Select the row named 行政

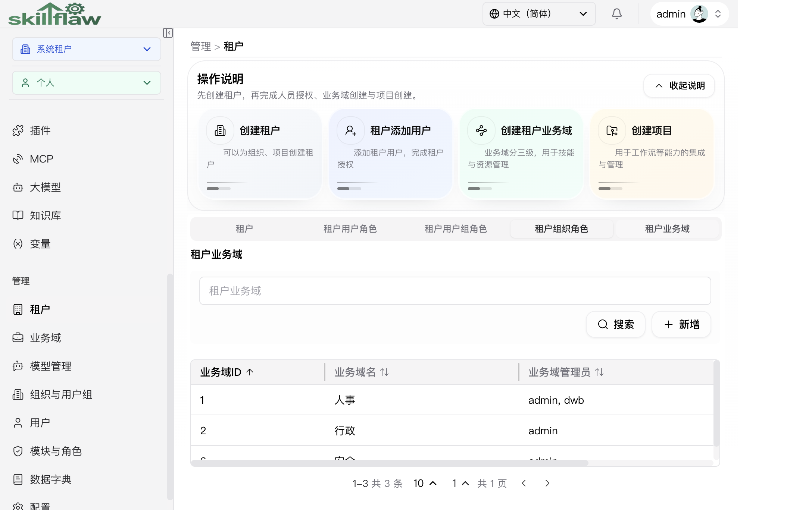tap(452, 431)
